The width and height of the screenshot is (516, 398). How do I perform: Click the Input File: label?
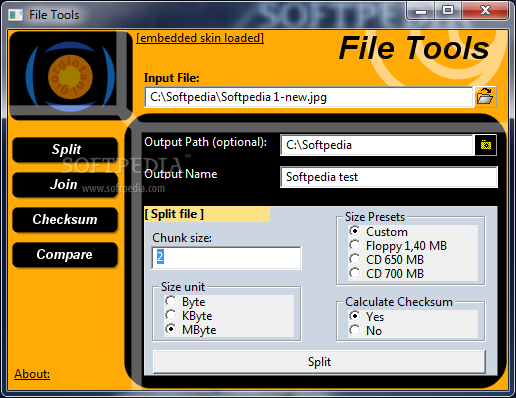pos(172,78)
